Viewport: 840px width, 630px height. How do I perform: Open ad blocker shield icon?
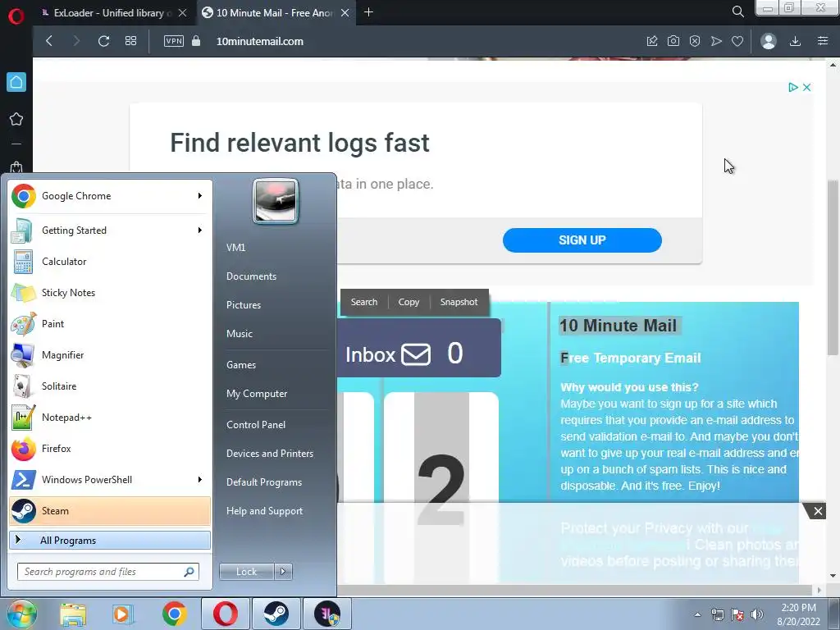pyautogui.click(x=695, y=41)
